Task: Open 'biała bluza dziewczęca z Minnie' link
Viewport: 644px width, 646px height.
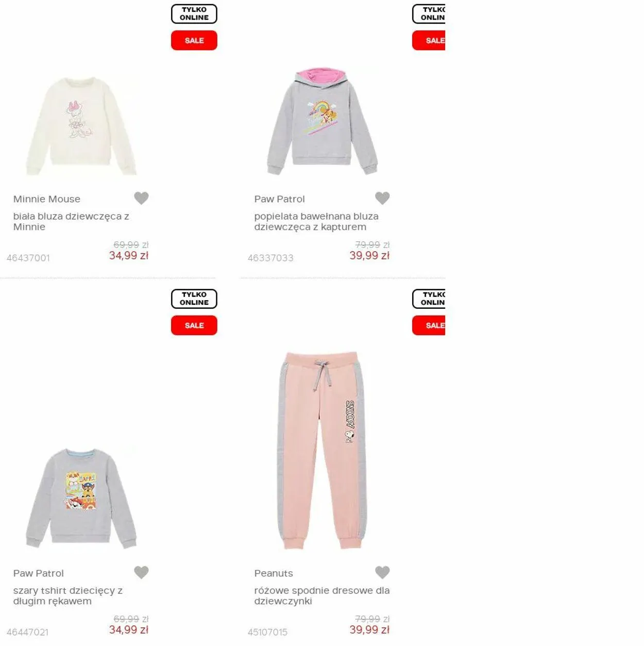Action: pos(71,222)
